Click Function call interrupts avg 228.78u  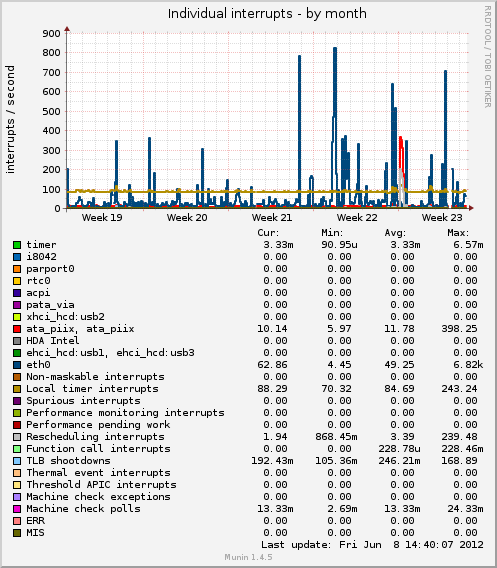400,449
